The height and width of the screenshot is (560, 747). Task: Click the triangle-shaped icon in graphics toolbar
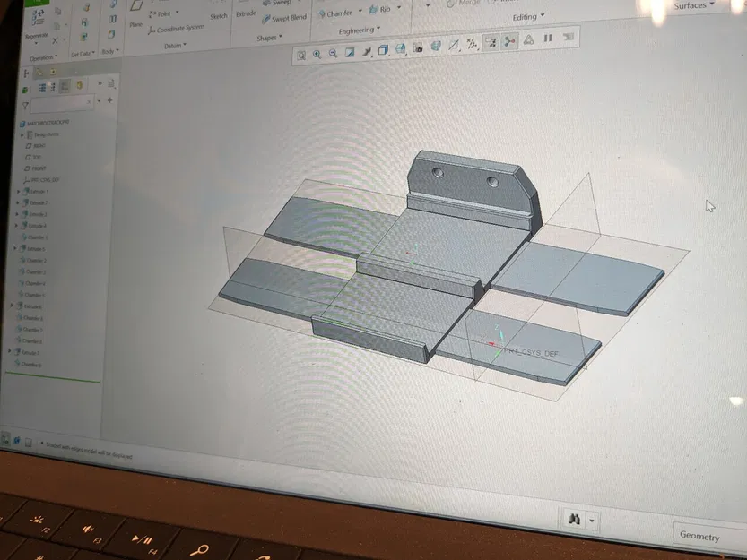click(529, 39)
